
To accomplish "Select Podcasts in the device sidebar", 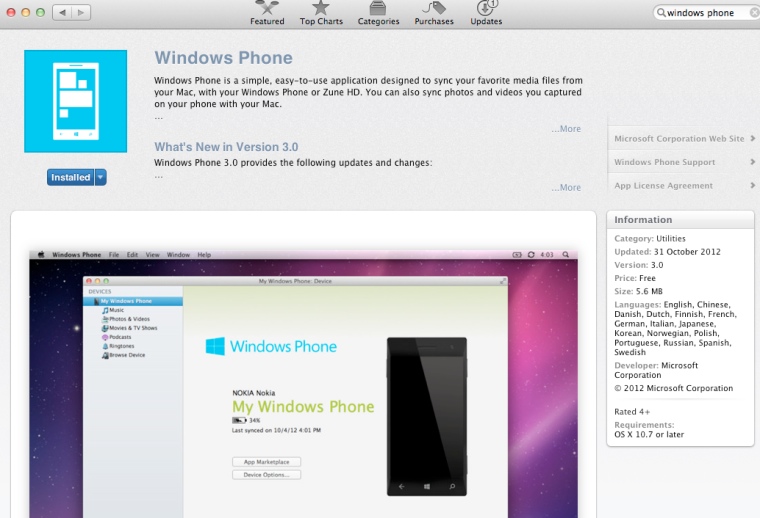I will pyautogui.click(x=116, y=337).
